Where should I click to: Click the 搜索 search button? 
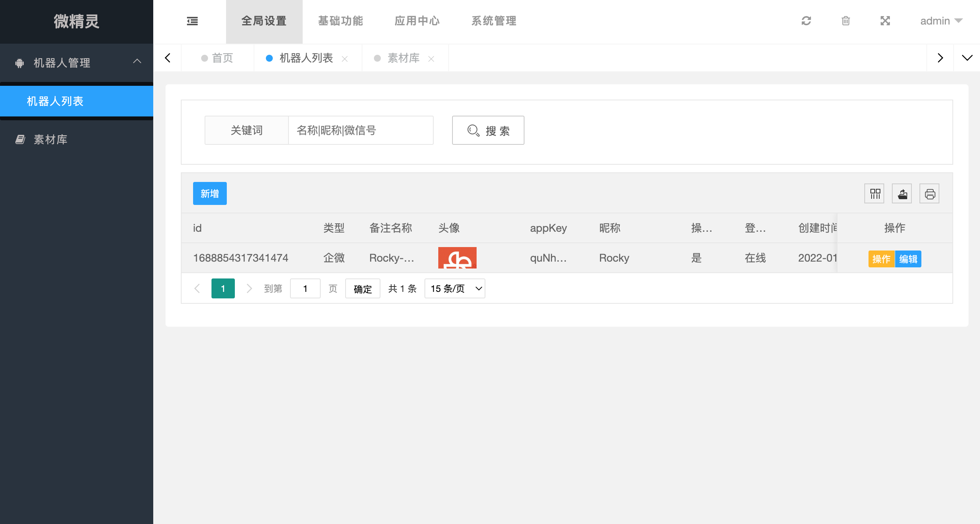[x=488, y=131]
